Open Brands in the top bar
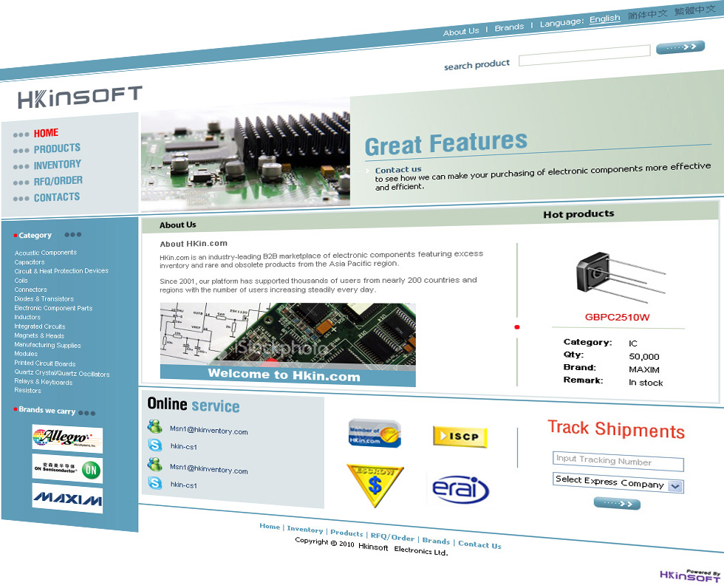Image resolution: width=724 pixels, height=588 pixels. coord(509,27)
